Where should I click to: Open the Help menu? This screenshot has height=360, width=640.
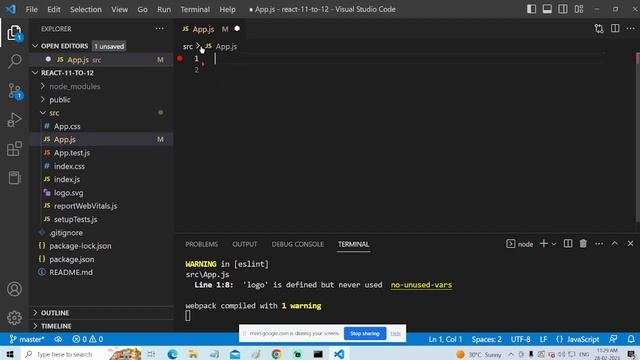click(227, 9)
